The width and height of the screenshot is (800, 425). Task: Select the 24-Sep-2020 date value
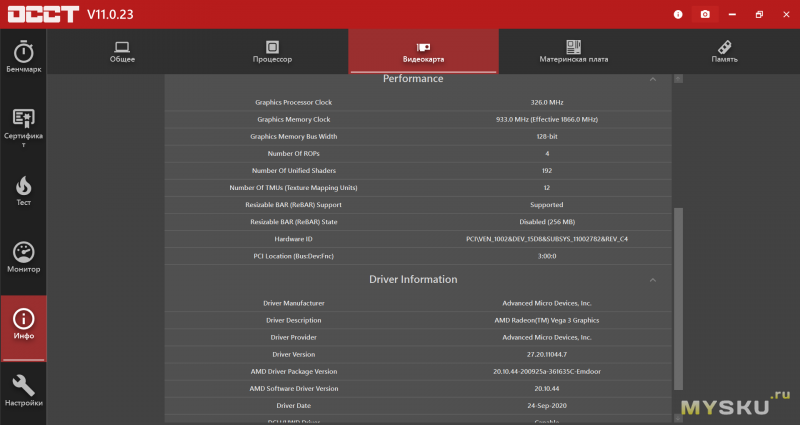(547, 406)
